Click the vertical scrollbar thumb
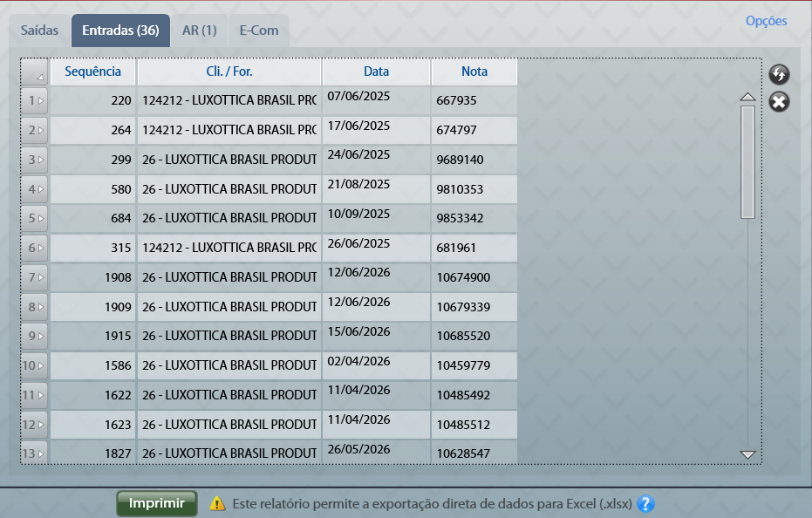The image size is (812, 518). point(747,162)
